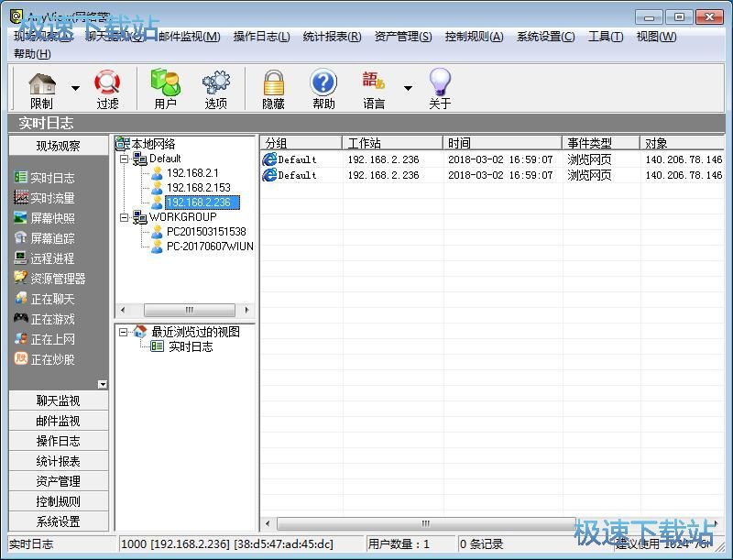Click the 限制 (Restrict) toolbar icon
This screenshot has height=560, width=733.
42,89
